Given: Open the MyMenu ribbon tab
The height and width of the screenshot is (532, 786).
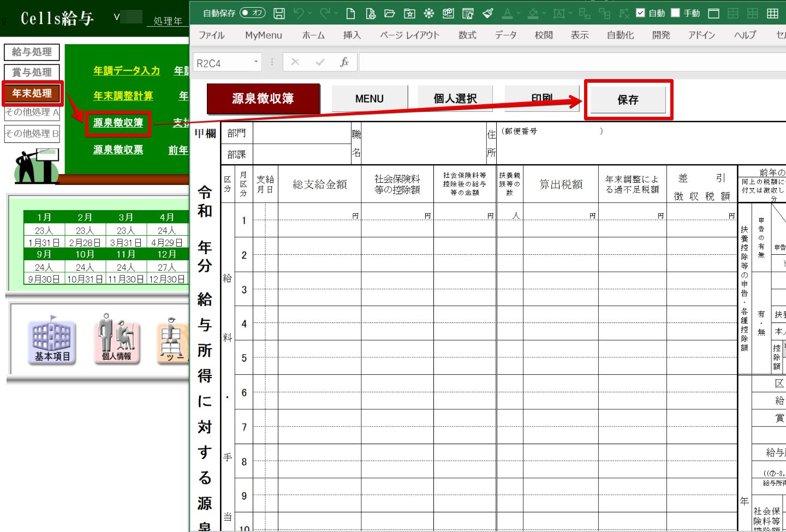Looking at the screenshot, I should 264,35.
